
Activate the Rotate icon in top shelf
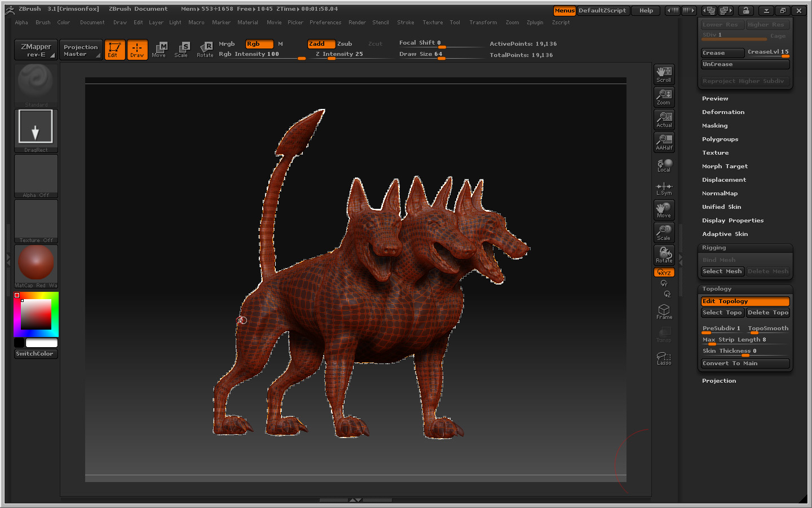(205, 50)
